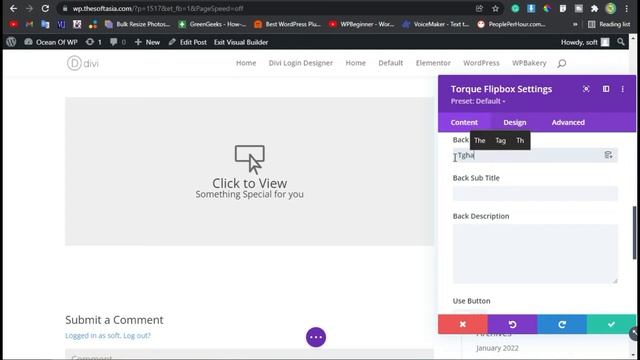Open the PeoplePerHour bookmark
This screenshot has width=640, height=360.
511,24
